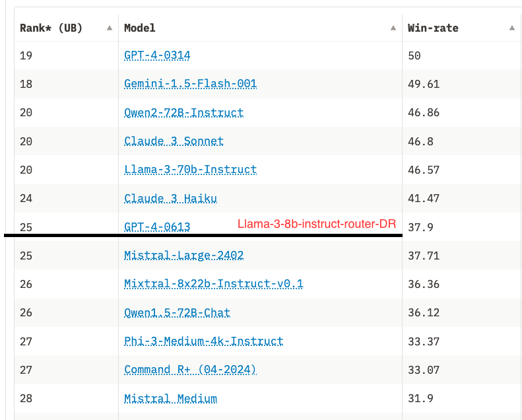The height and width of the screenshot is (420, 522).
Task: Open the Claude 3 Sonnet link
Action: tap(174, 141)
